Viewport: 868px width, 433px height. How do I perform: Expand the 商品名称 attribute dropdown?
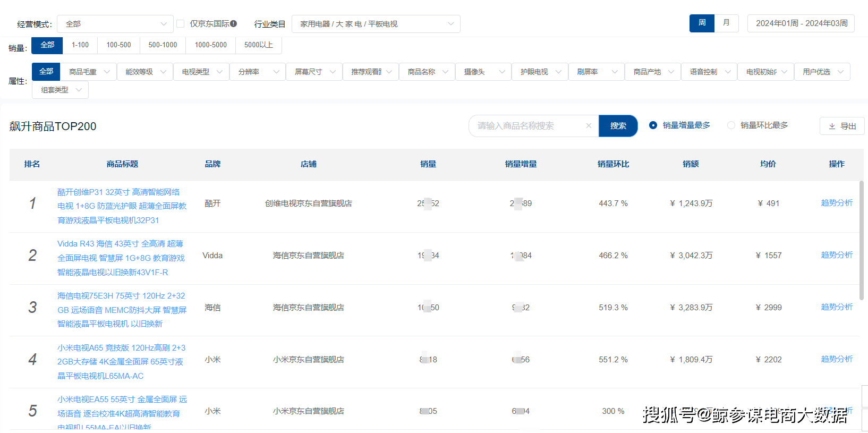click(x=427, y=72)
